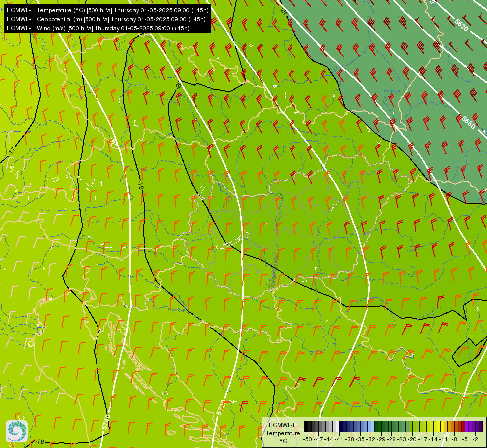
Task: Pick the white swatch before -41
Action: point(338,426)
